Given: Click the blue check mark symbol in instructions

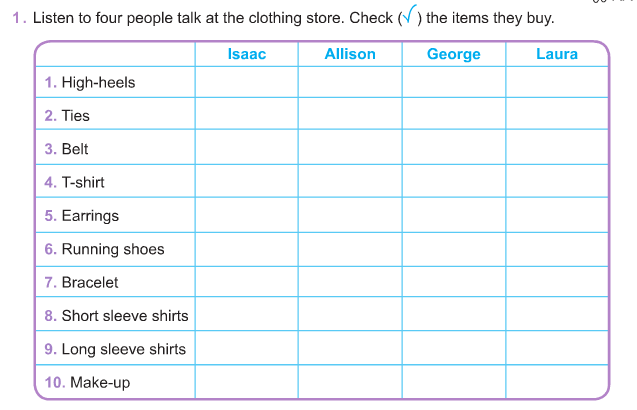Looking at the screenshot, I should [408, 17].
